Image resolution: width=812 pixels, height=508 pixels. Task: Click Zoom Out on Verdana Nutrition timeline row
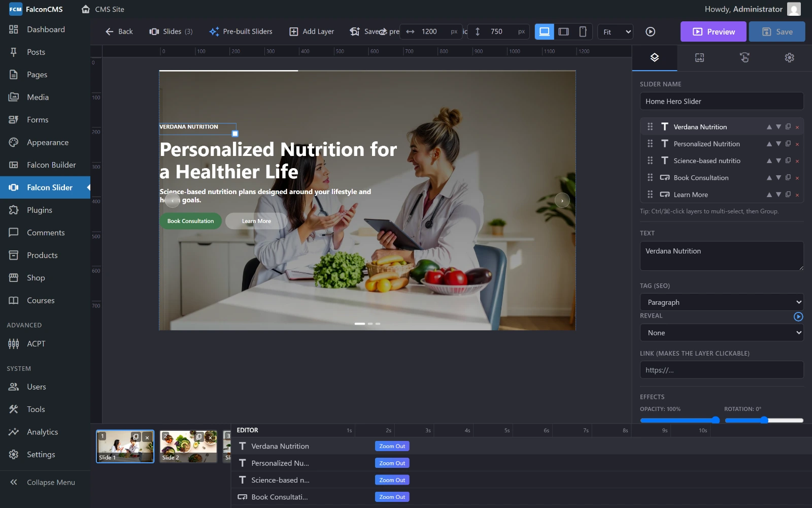[x=392, y=446]
